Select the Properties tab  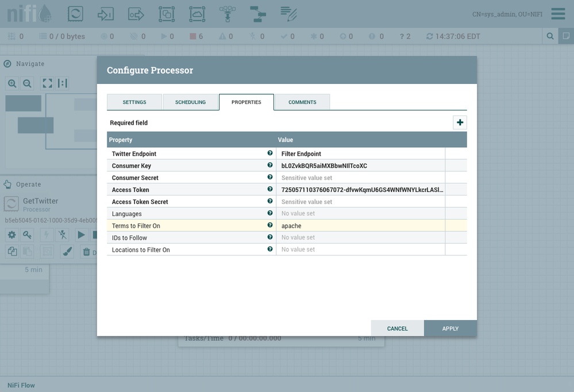(x=246, y=102)
